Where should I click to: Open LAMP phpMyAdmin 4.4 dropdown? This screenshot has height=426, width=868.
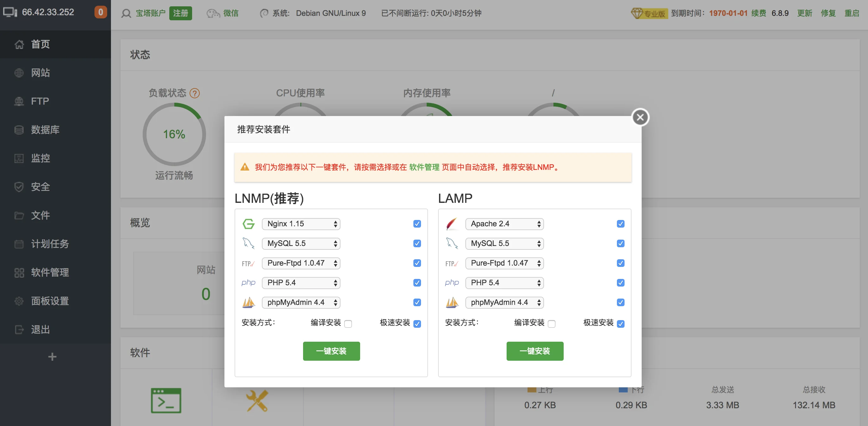(504, 302)
